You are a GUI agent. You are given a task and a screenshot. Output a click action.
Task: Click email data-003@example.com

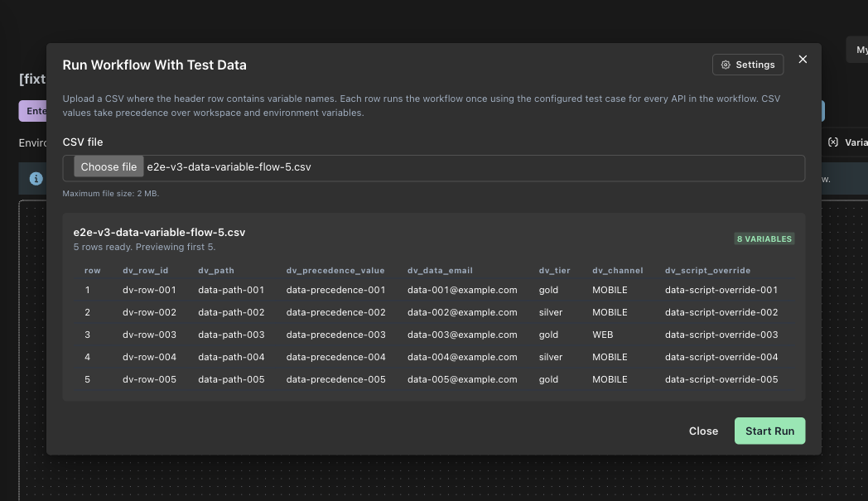tap(462, 335)
